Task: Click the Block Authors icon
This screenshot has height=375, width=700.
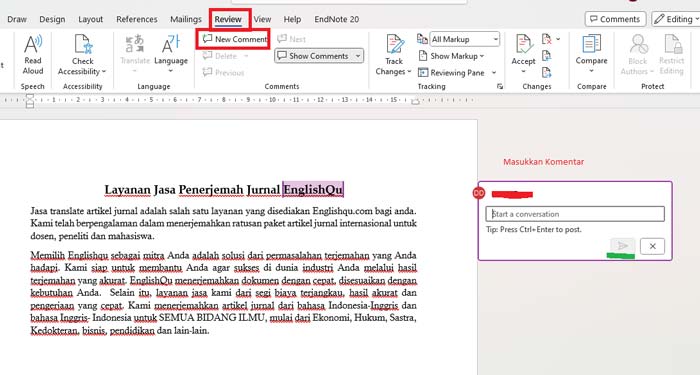Action: pyautogui.click(x=638, y=45)
